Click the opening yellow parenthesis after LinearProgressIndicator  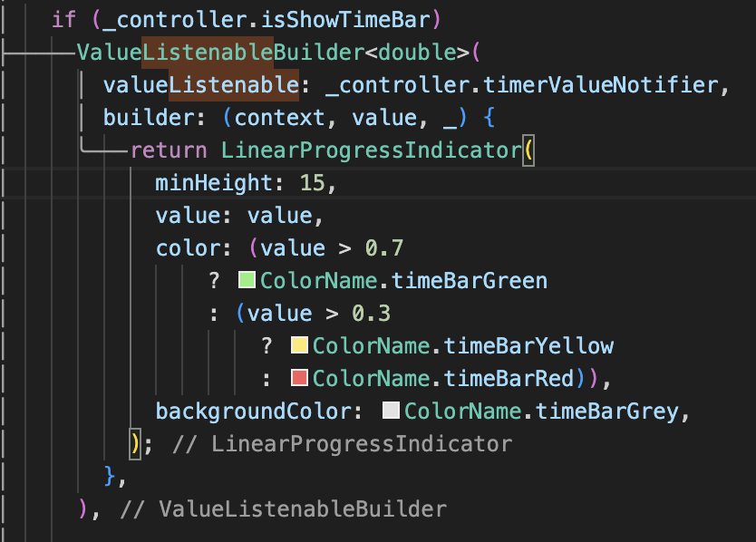(x=528, y=150)
